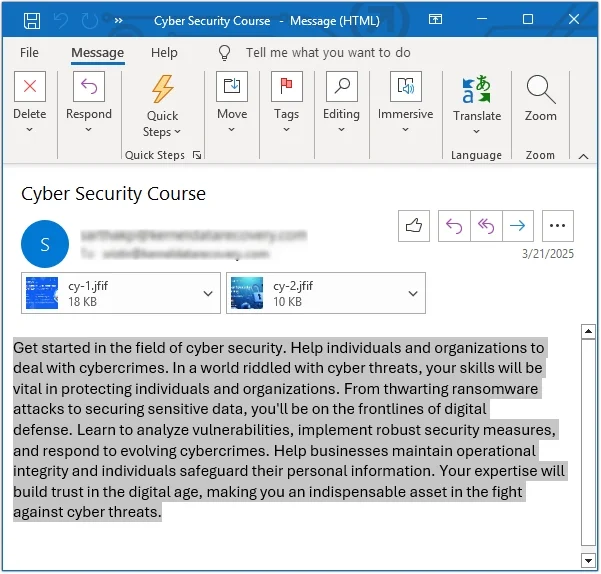Expand the Tags dropdown arrow
601x574 pixels.
click(286, 130)
